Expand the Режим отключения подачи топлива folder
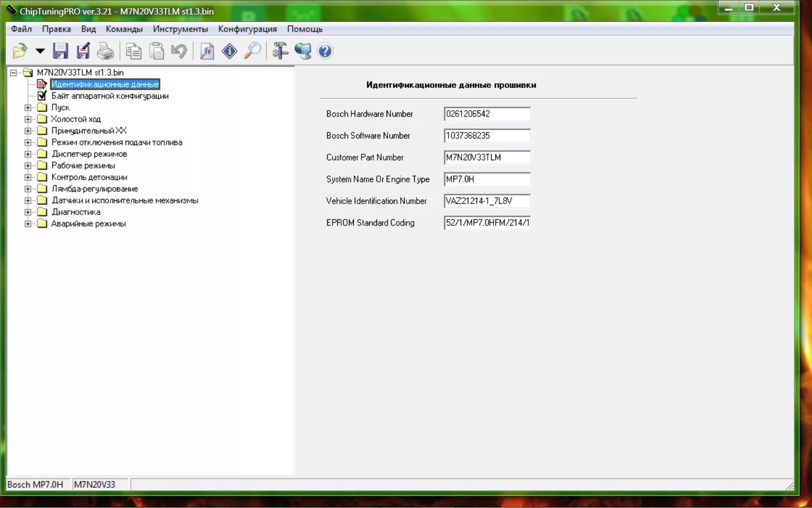The width and height of the screenshot is (812, 508). pyautogui.click(x=28, y=142)
